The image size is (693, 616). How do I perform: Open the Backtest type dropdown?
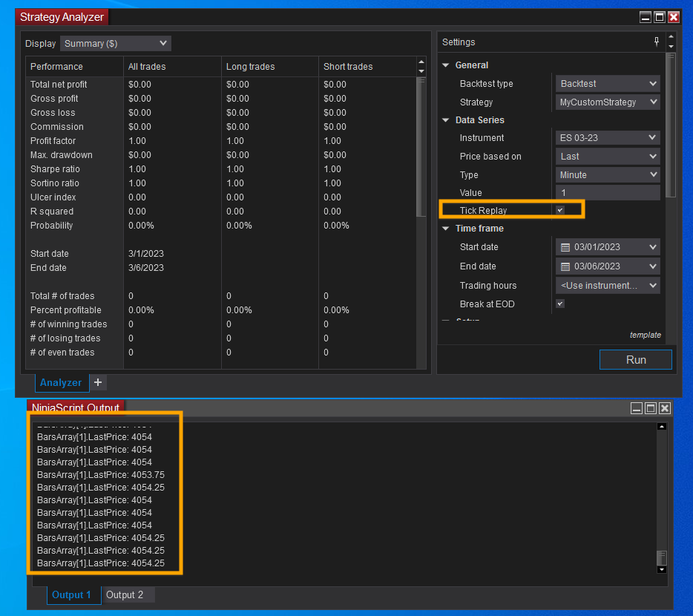[x=608, y=84]
